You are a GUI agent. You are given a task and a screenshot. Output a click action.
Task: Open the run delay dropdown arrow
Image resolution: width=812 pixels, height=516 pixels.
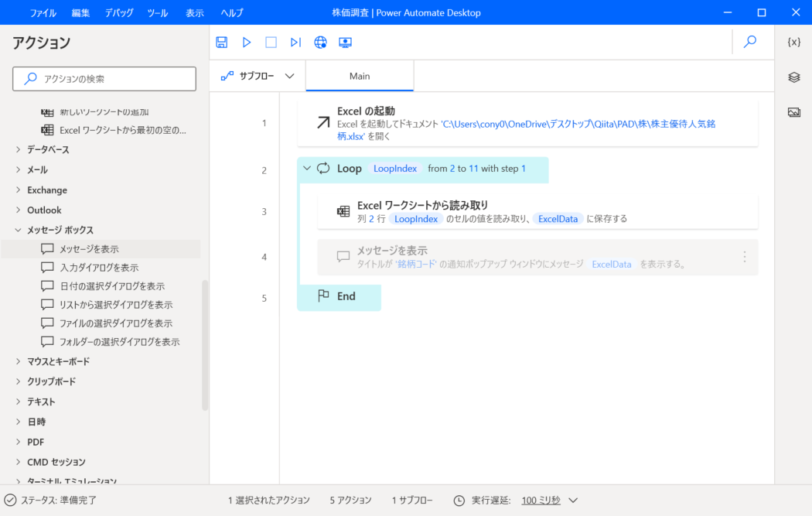pos(573,501)
